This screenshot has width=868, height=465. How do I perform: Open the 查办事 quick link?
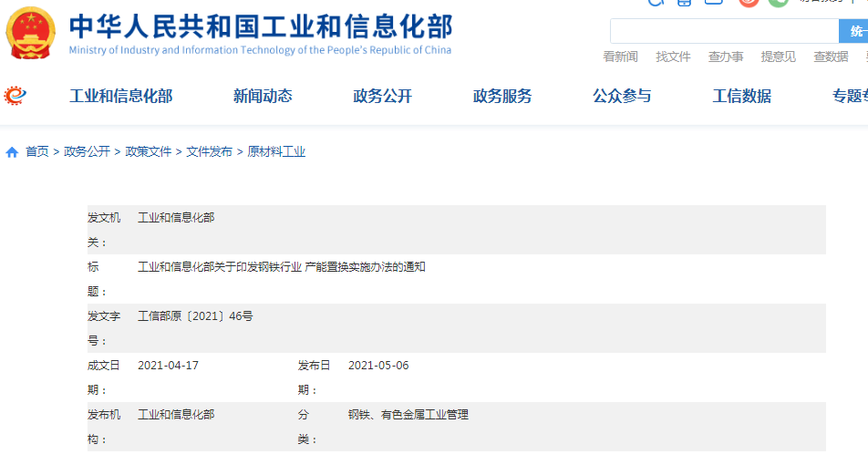[x=726, y=57]
